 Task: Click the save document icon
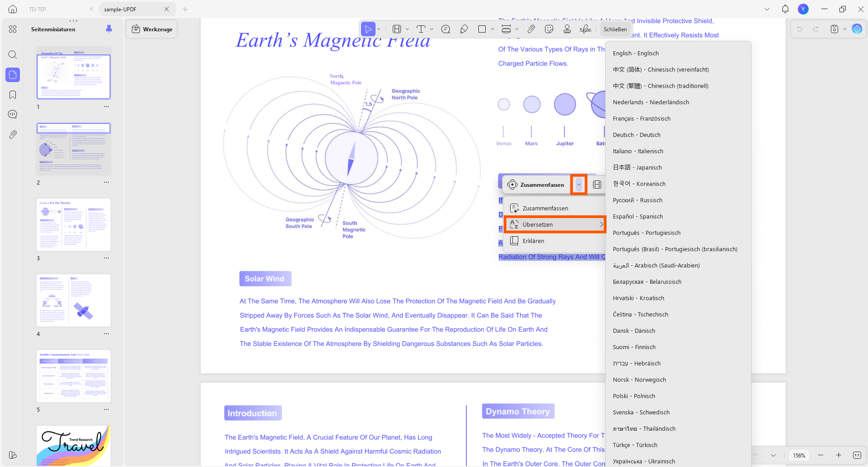pyautogui.click(x=834, y=29)
